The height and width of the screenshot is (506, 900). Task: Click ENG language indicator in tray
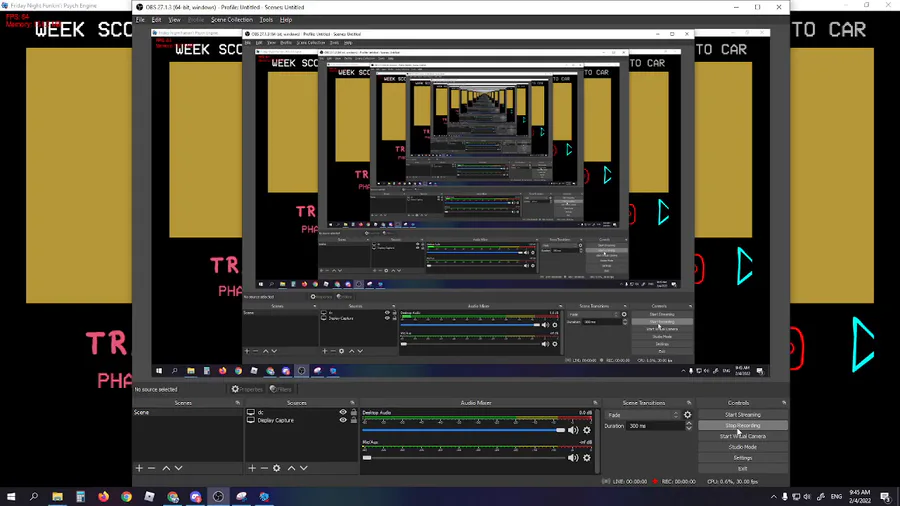click(836, 497)
